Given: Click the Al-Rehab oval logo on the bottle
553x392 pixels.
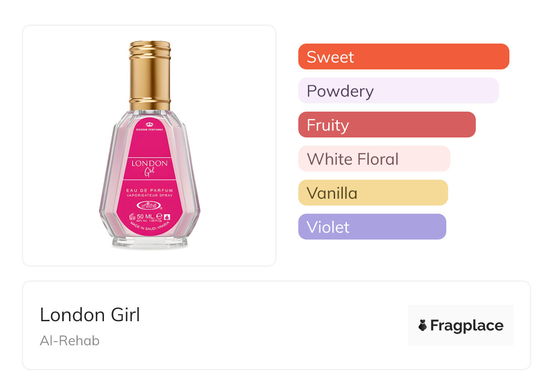Looking at the screenshot, I should (x=149, y=205).
